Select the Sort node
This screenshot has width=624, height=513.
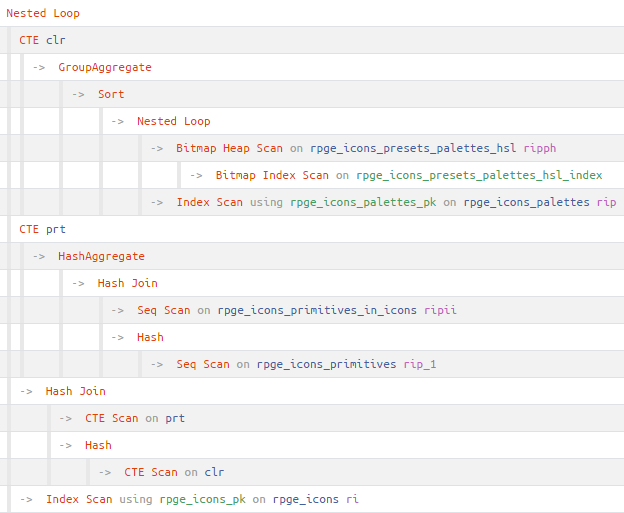click(x=111, y=94)
